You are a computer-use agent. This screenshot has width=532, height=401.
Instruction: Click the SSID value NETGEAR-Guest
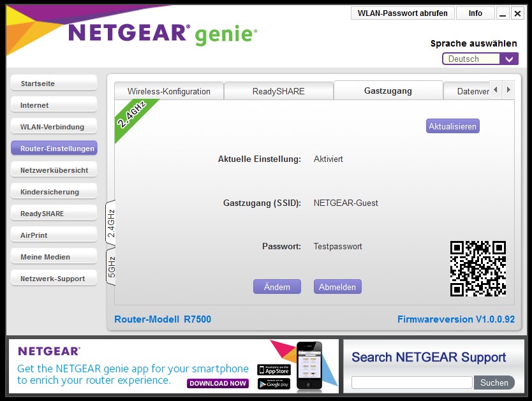coord(346,203)
